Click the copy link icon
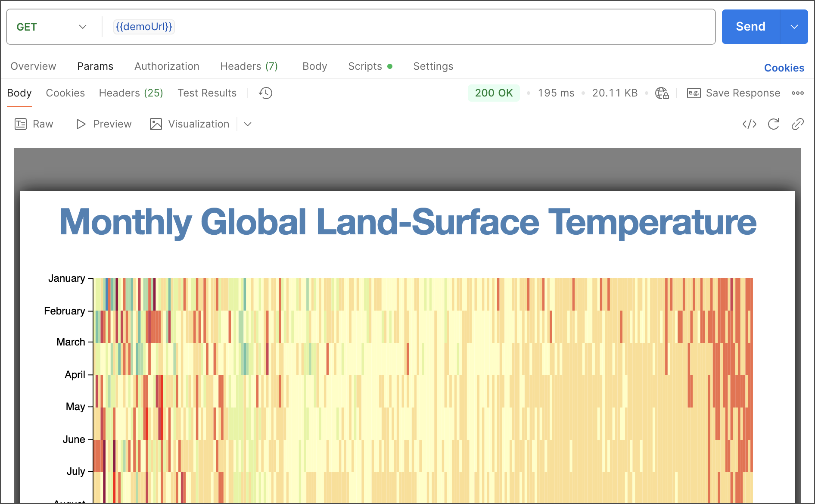The image size is (815, 504). click(x=797, y=124)
